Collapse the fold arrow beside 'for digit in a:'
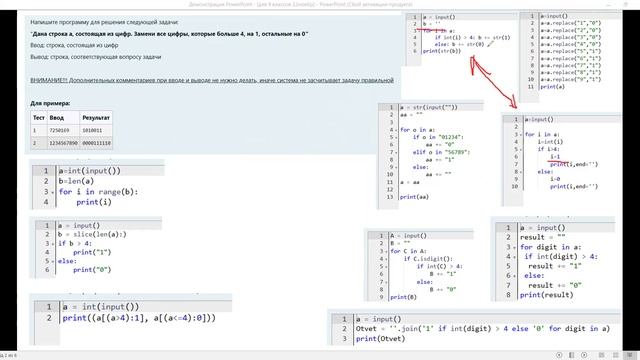Screen dimensions: 640x360 (x=515, y=248)
